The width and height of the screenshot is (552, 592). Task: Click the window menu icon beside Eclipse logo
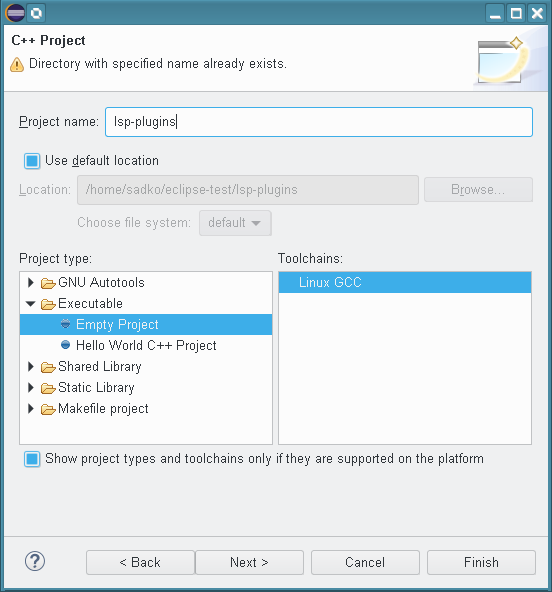point(36,13)
